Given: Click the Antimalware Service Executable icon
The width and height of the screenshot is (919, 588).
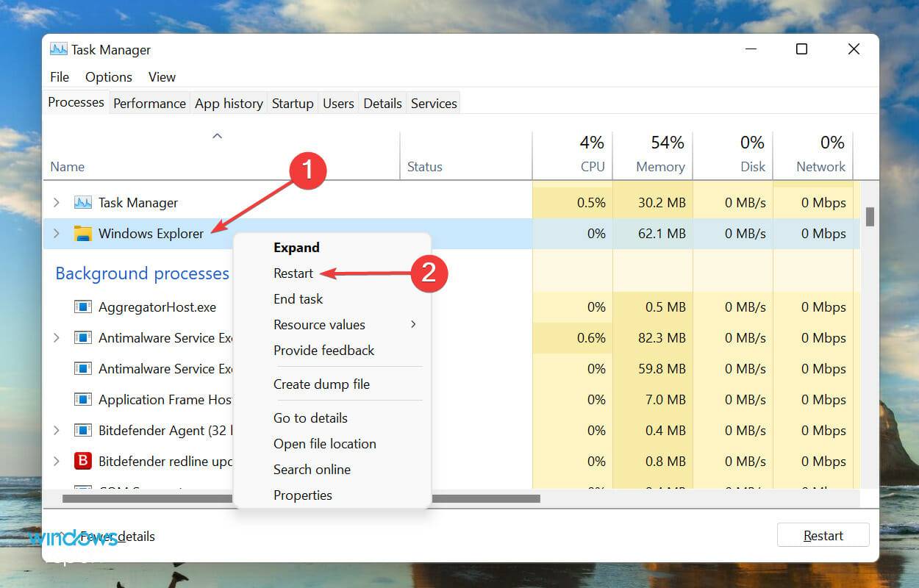Looking at the screenshot, I should click(x=83, y=338).
